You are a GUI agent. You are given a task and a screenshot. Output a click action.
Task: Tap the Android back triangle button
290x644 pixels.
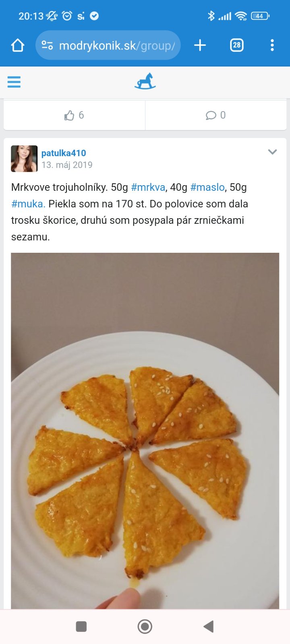[x=208, y=626]
